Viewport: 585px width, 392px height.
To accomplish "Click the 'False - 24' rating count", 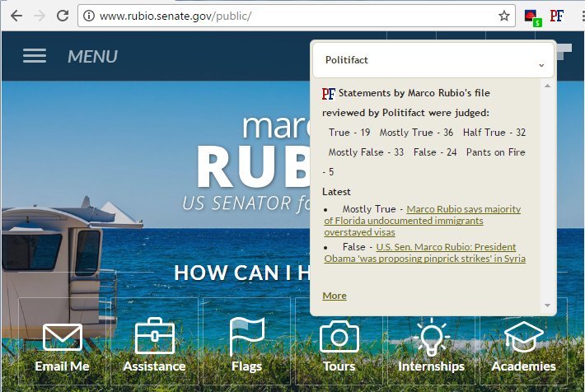I will coord(435,152).
